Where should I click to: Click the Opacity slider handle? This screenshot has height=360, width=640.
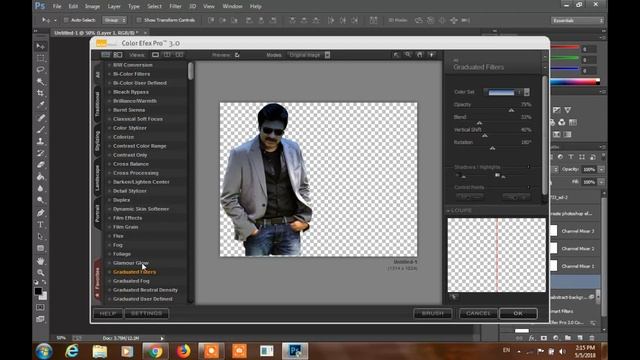[511, 110]
